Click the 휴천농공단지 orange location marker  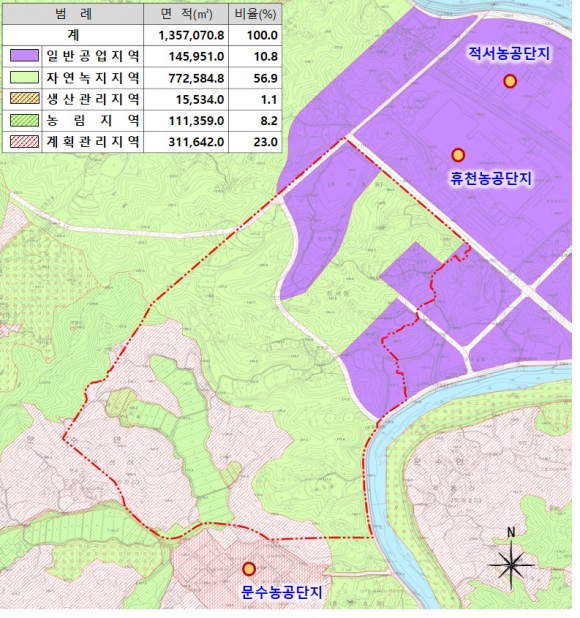coord(458,155)
